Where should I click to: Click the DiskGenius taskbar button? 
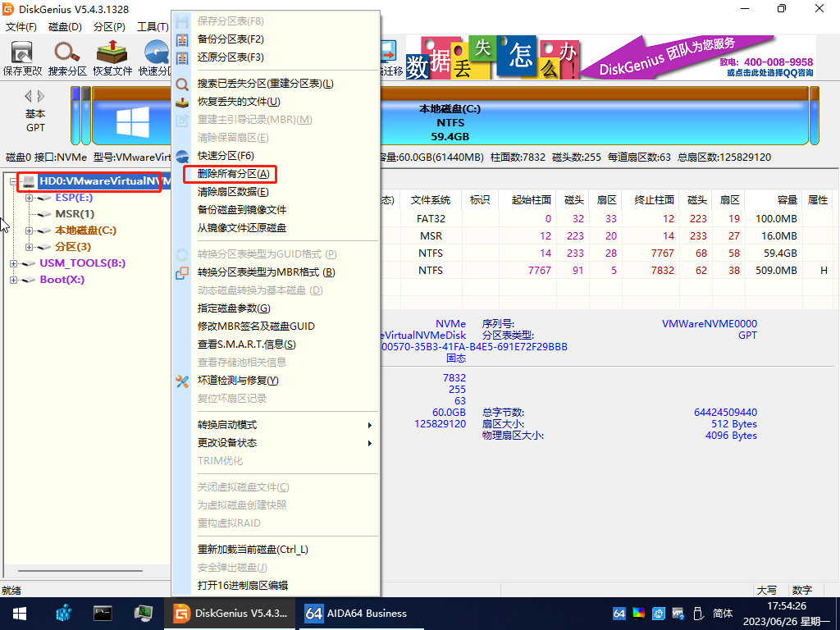click(231, 614)
